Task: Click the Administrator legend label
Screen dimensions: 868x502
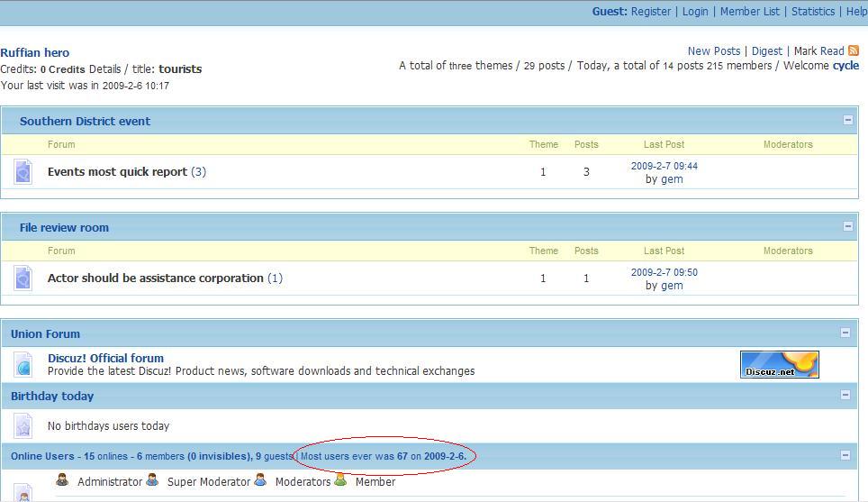Action: tap(110, 482)
